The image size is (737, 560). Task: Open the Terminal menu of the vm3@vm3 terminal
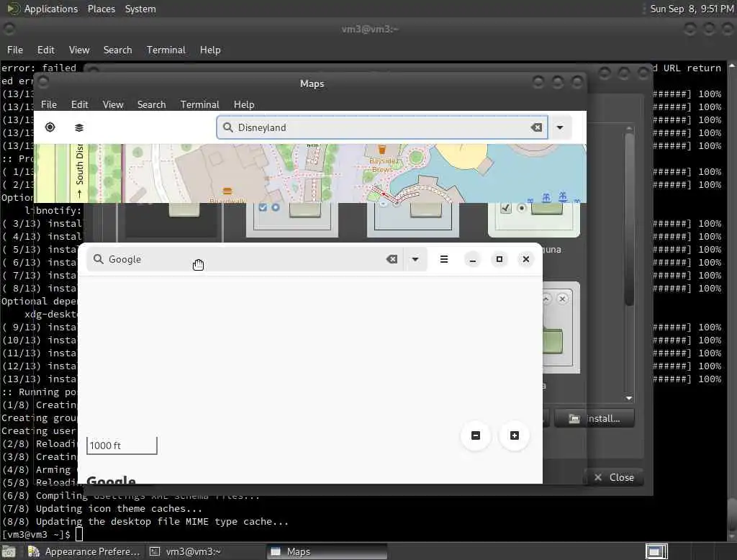(166, 50)
